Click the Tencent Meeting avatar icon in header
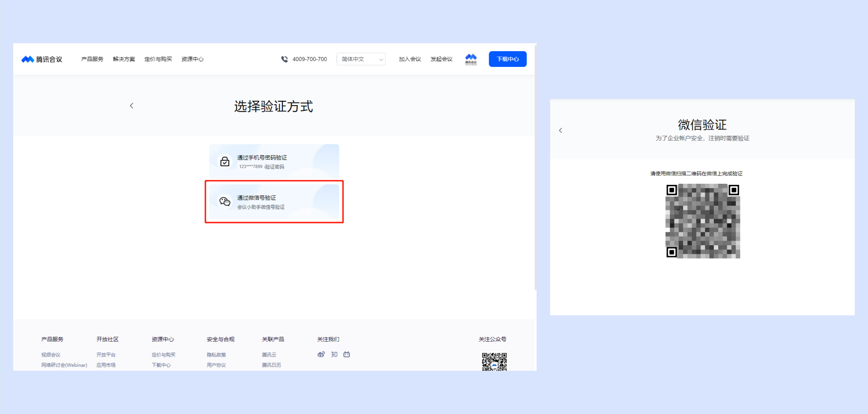Viewport: 868px width, 414px height. point(471,59)
